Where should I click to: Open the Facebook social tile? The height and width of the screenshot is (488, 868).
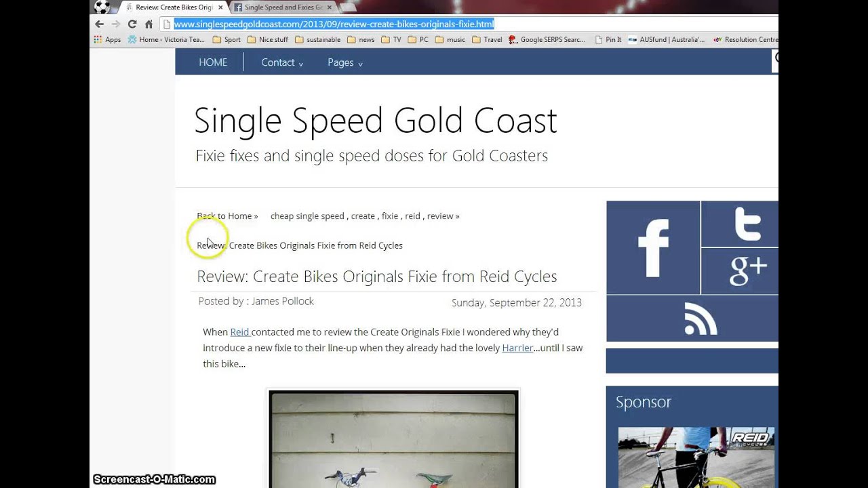pos(653,247)
